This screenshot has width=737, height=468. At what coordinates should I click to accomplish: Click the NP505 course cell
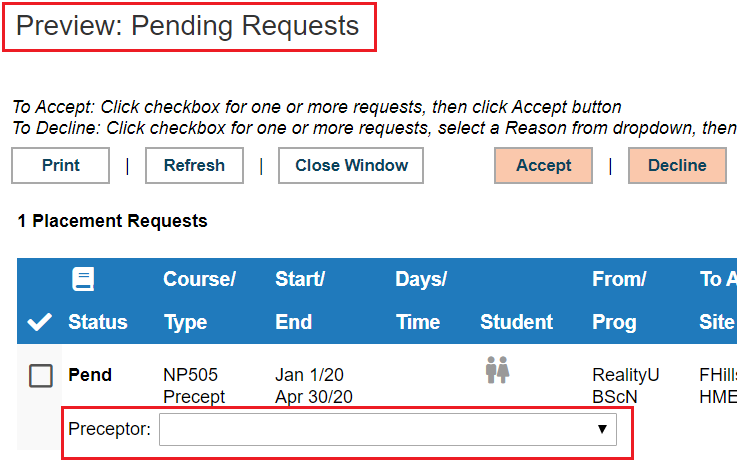190,375
